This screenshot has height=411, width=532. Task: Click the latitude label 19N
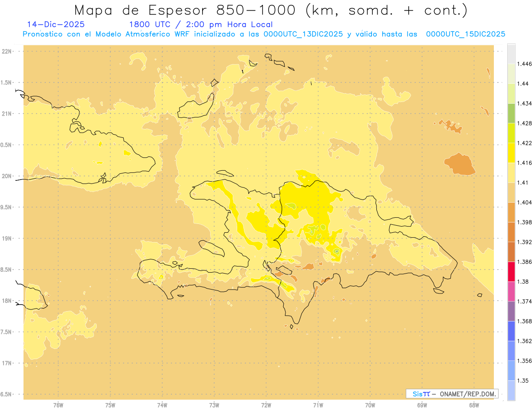click(x=7, y=238)
